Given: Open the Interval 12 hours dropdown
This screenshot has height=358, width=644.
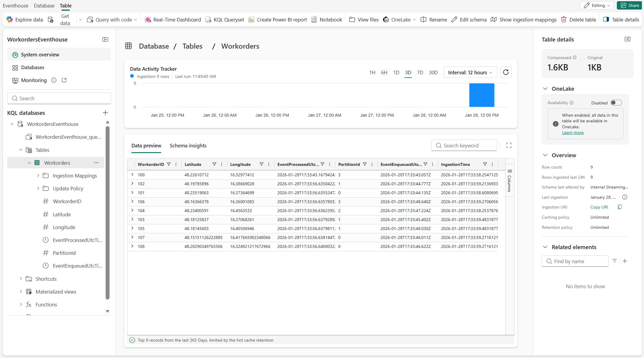Looking at the screenshot, I should coord(470,72).
